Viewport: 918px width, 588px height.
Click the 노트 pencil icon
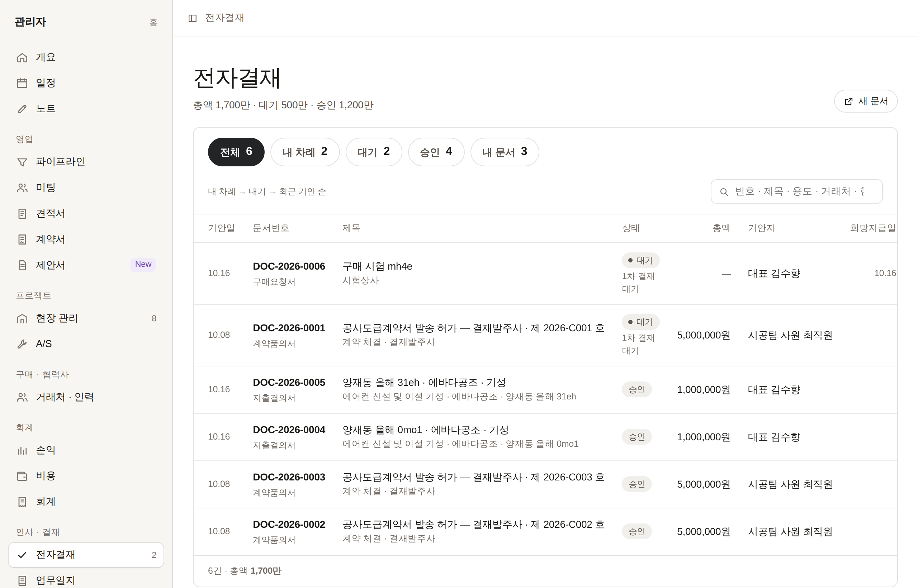tap(22, 109)
